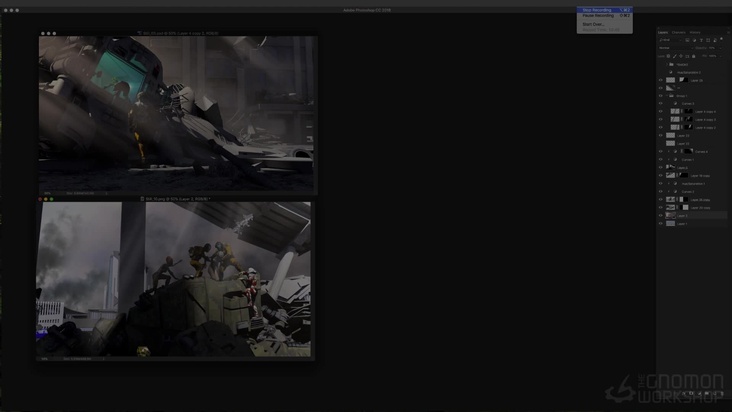Lock transparent pixels icon in Layers panel

coord(668,56)
